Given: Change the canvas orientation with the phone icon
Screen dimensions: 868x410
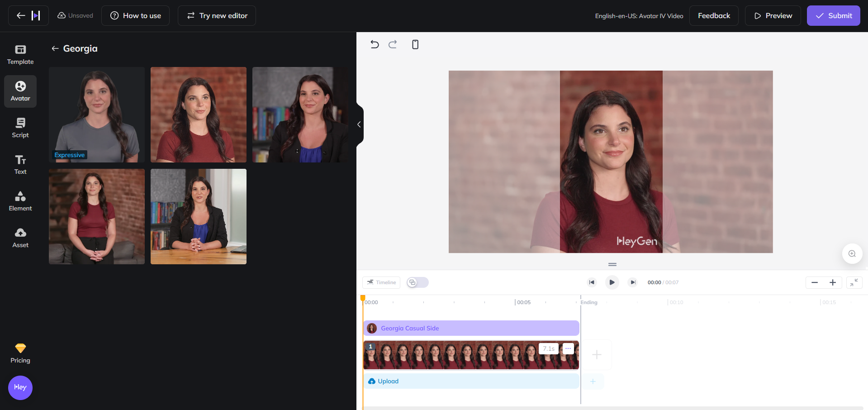Looking at the screenshot, I should (x=415, y=44).
